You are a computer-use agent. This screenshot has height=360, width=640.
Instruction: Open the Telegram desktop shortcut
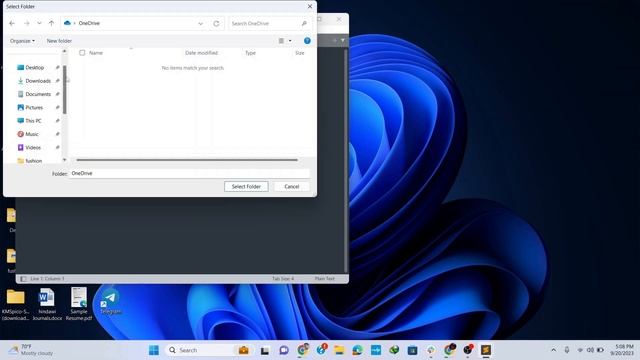click(x=110, y=302)
